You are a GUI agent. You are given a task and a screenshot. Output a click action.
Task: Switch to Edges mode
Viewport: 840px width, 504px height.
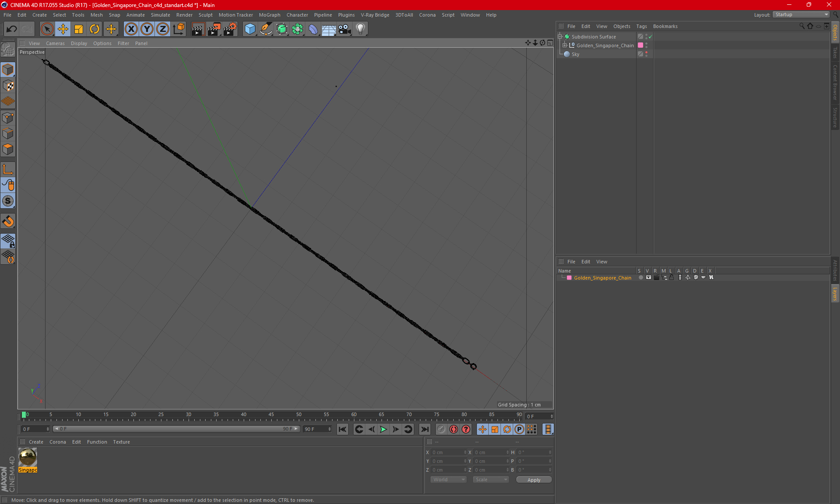coord(8,133)
